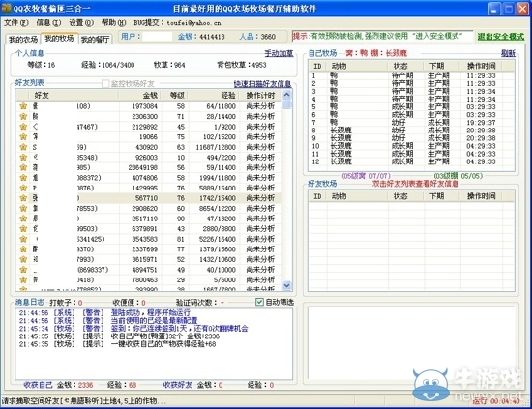Toggle the 监控牧场好友 checkbox
The image size is (532, 409).
click(105, 83)
